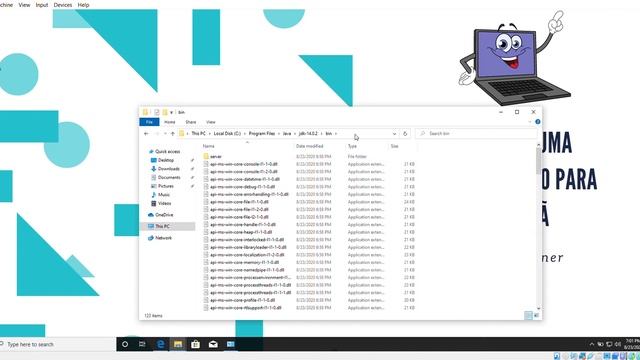This screenshot has height=360, width=640.
Task: Open the VirtualBox Help menu
Action: [x=83, y=5]
